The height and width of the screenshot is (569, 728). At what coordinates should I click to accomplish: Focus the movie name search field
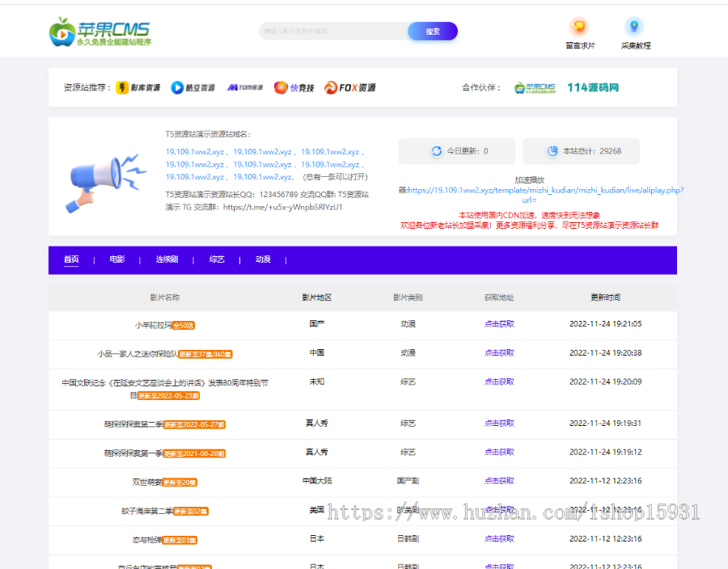point(332,32)
